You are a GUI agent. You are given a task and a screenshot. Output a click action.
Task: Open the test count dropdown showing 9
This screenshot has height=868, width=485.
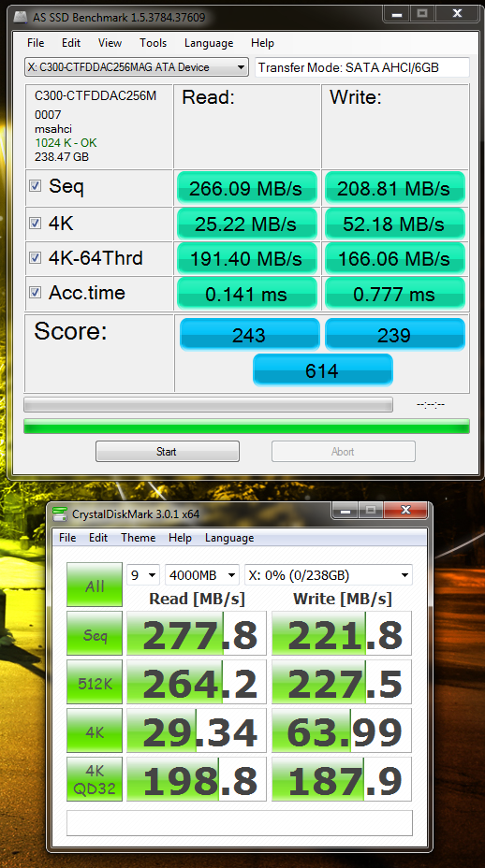tap(143, 575)
